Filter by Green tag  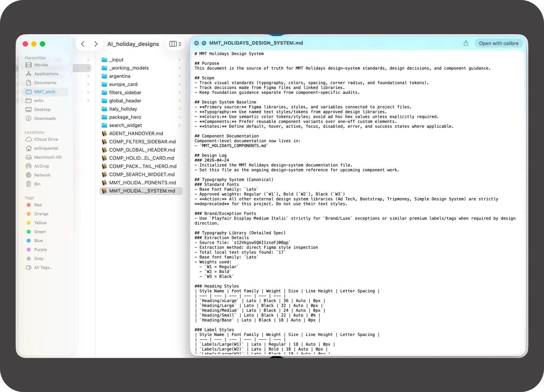[46, 232]
